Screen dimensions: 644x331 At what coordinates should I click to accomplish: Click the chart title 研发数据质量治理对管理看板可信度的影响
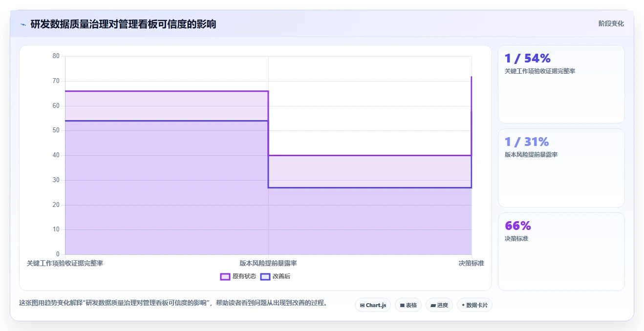tap(123, 24)
